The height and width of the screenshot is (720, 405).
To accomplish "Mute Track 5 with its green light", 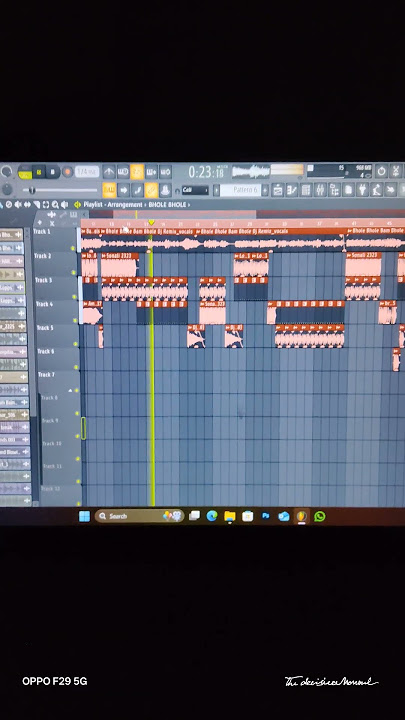I will pos(75,344).
